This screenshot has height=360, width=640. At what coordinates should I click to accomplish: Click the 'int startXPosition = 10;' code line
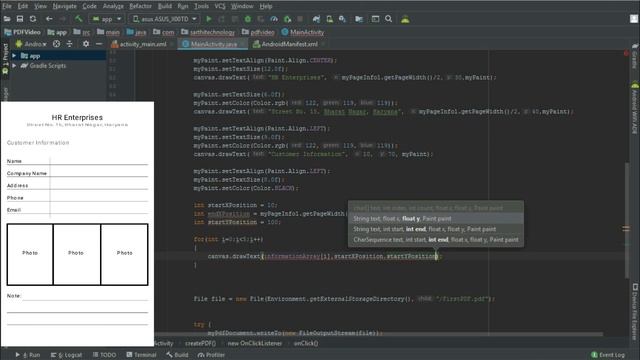pyautogui.click(x=237, y=205)
